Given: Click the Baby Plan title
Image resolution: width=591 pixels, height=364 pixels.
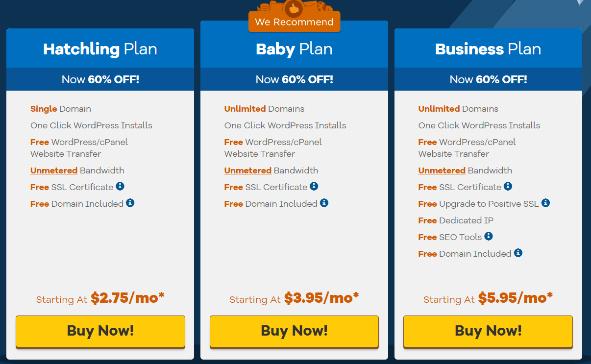Looking at the screenshot, I should click(x=294, y=49).
